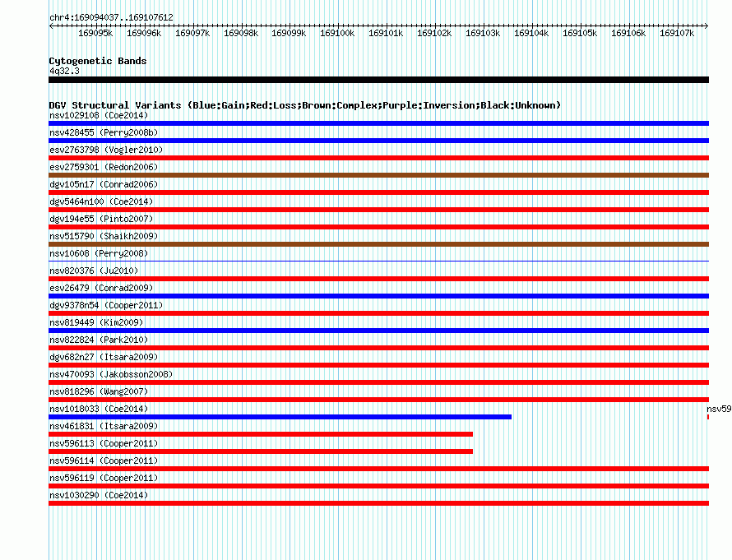The image size is (732, 560).
Task: Click the 169097k ruler position
Action: coord(192,33)
